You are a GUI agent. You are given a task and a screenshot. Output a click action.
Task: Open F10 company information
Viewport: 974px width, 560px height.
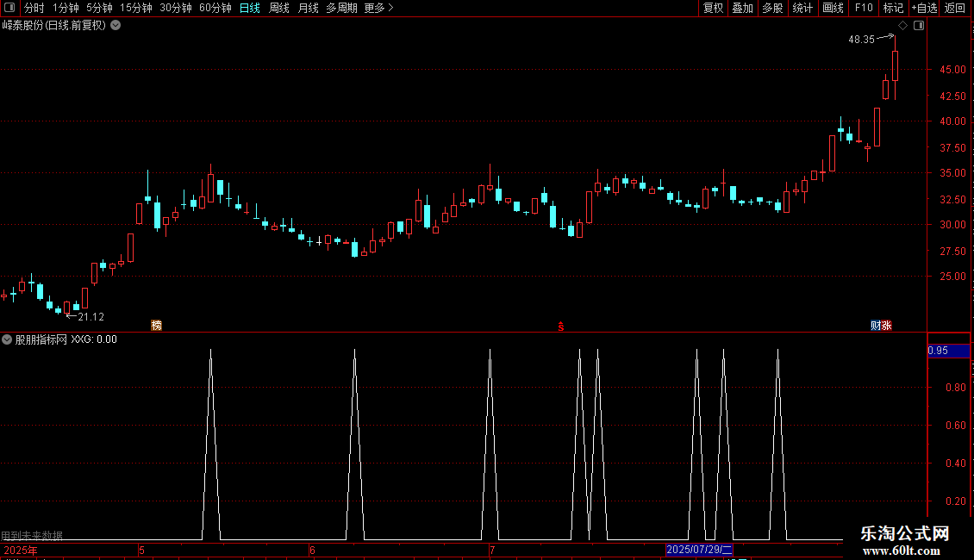click(864, 8)
